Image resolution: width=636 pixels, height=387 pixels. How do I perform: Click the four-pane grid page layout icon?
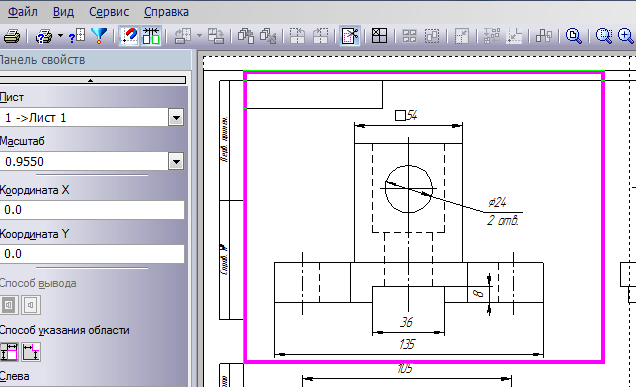pos(379,36)
